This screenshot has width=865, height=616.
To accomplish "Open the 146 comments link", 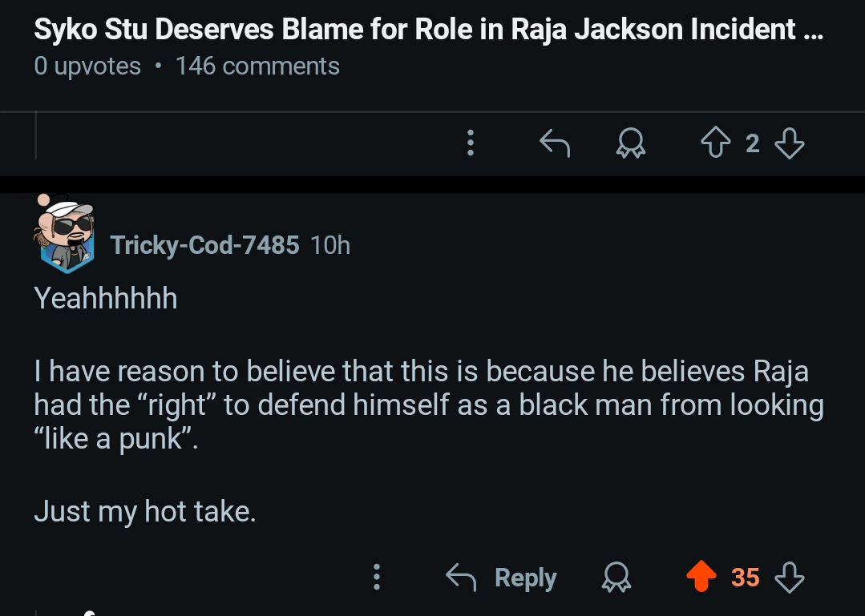I will pyautogui.click(x=257, y=66).
